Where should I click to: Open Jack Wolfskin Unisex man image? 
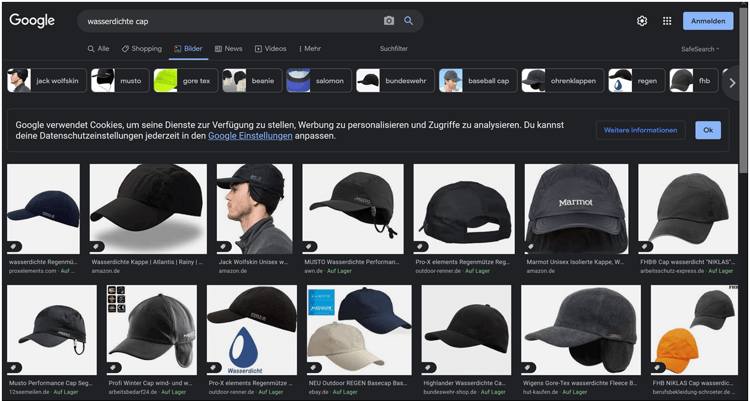click(254, 209)
